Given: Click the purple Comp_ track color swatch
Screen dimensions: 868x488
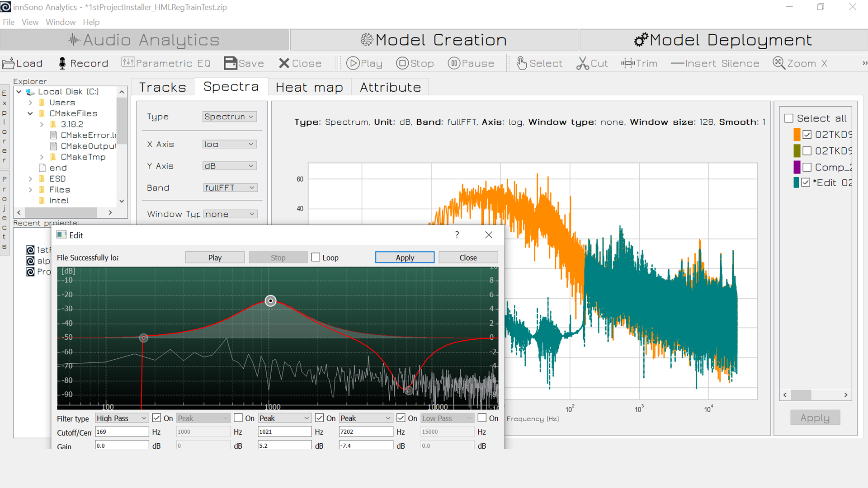Looking at the screenshot, I should [x=797, y=167].
